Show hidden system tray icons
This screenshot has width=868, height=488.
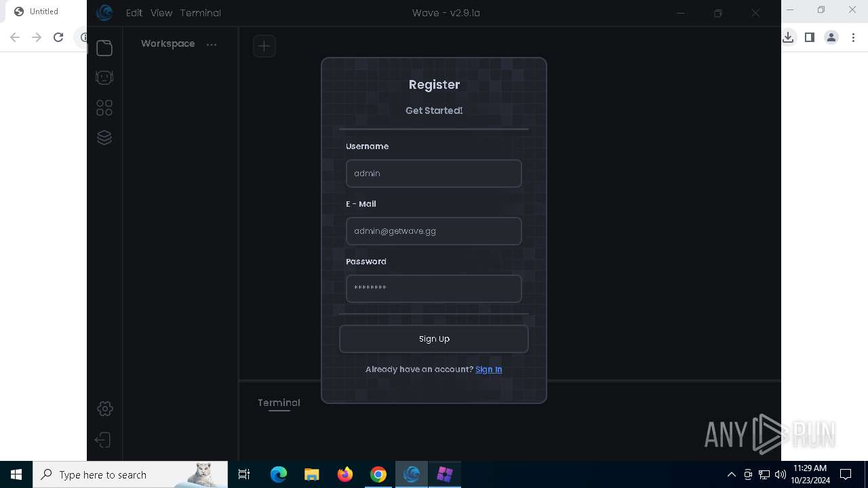731,474
